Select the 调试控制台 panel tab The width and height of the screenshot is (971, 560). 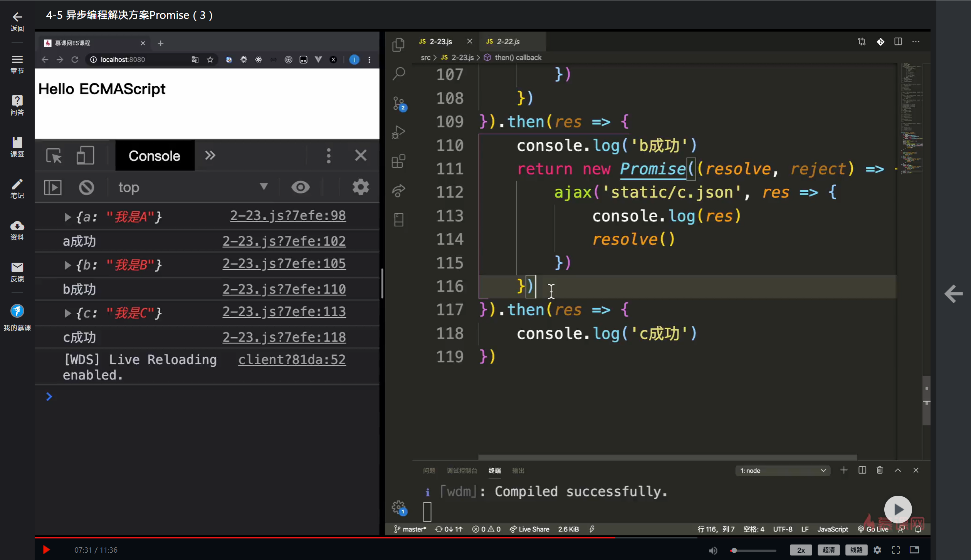[x=462, y=471]
